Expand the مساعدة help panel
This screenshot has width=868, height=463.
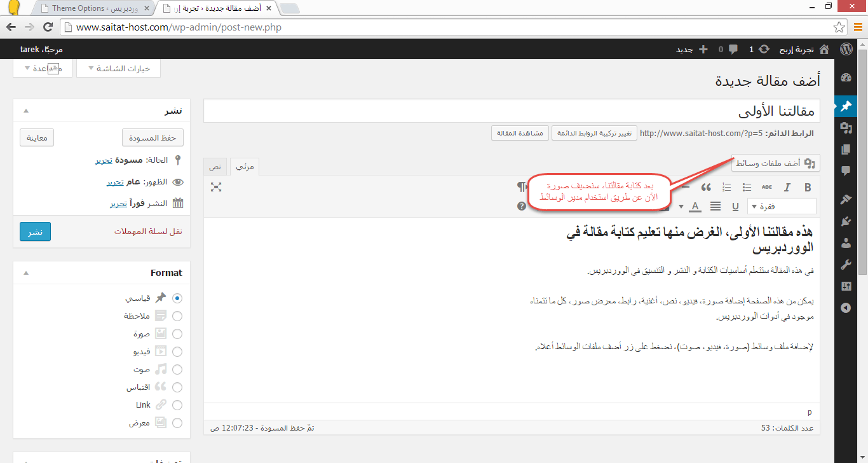point(41,68)
